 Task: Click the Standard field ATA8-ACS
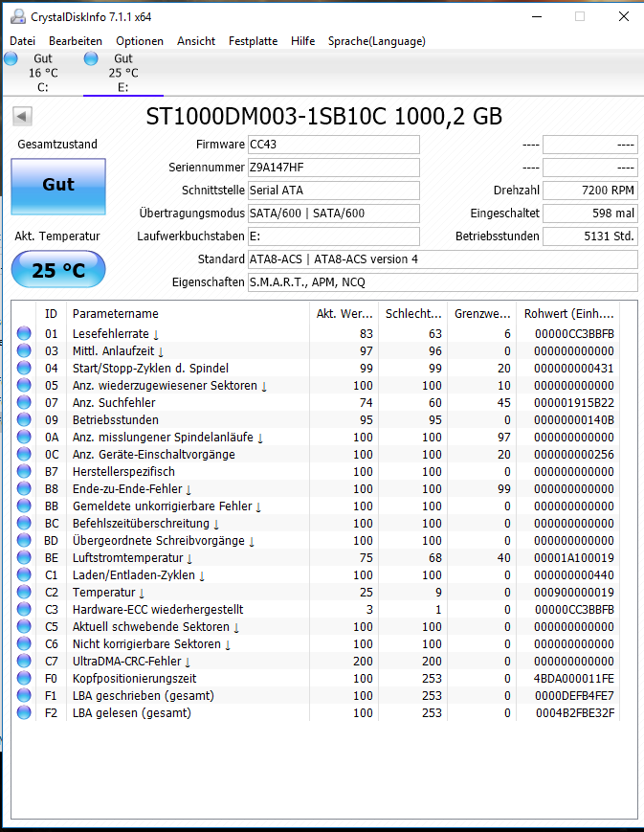[x=442, y=259]
